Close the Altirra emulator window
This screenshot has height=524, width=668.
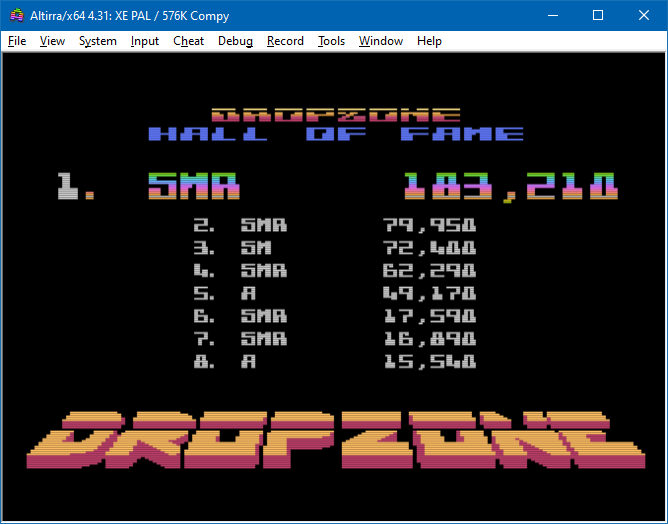click(643, 16)
